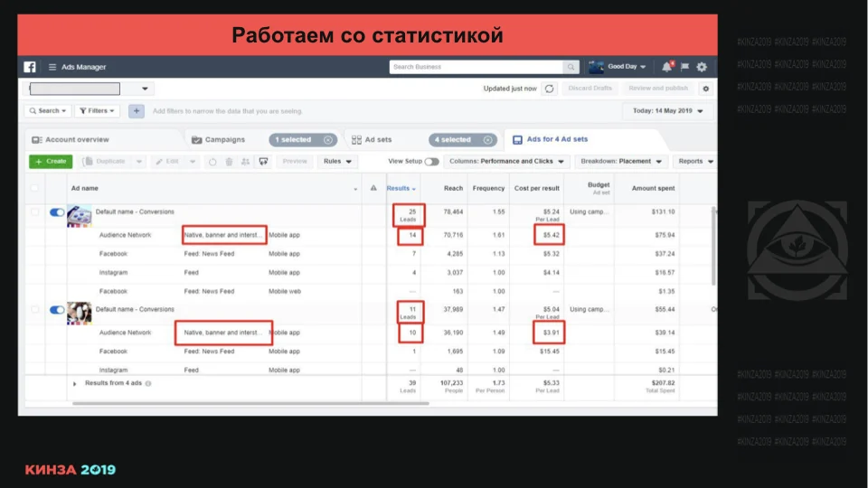This screenshot has width=868, height=488.
Task: Expand Results from 4 ads row
Action: (x=75, y=383)
